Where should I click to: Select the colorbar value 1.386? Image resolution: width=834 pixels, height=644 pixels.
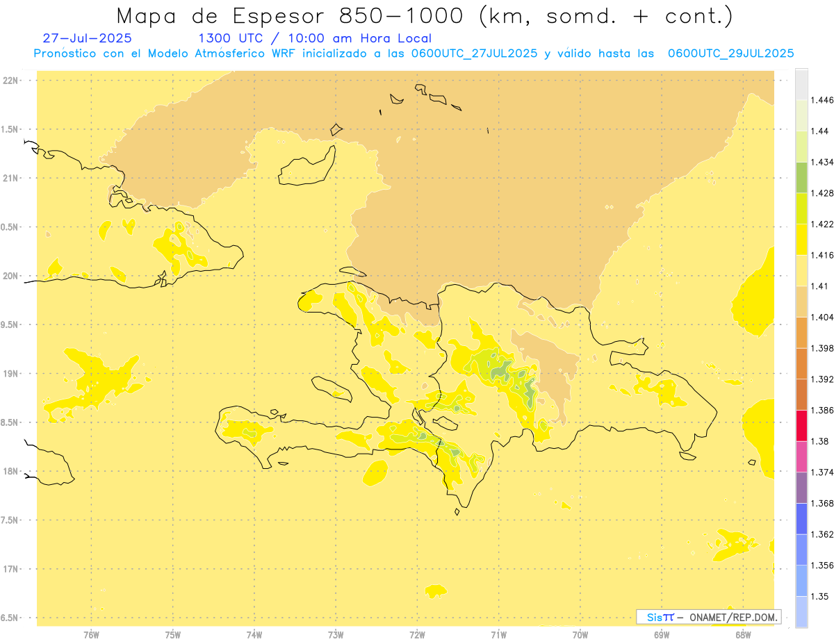click(822, 410)
